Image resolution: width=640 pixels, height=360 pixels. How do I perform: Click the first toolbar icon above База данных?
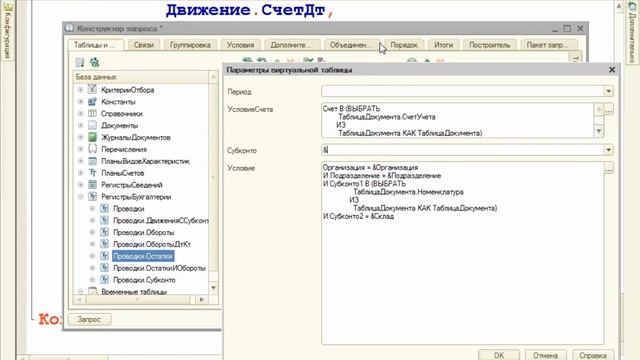click(x=80, y=62)
